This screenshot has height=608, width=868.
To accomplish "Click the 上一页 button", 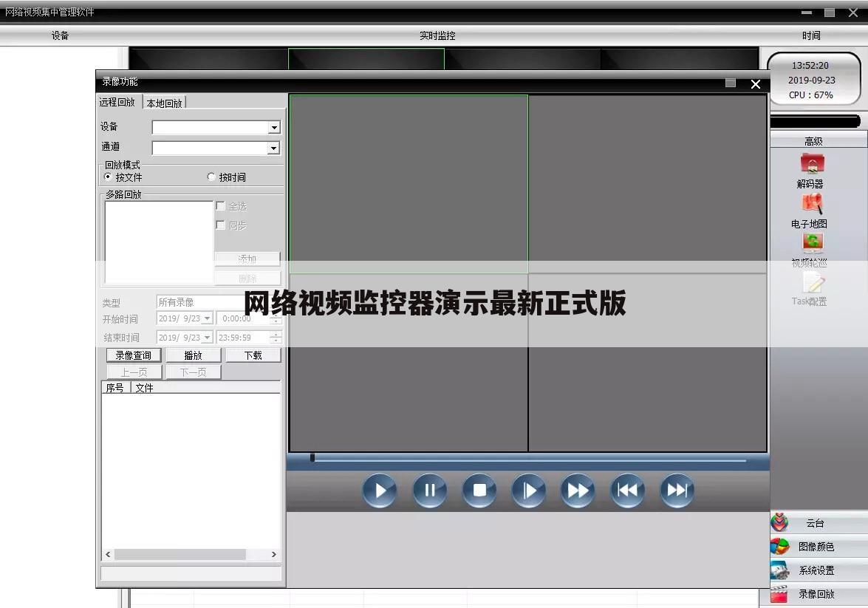I will [134, 372].
